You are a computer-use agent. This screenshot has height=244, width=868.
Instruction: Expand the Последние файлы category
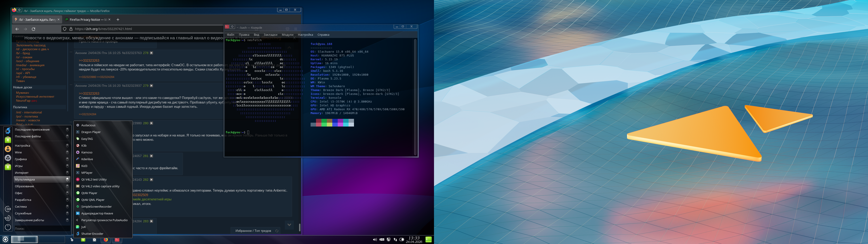point(42,136)
